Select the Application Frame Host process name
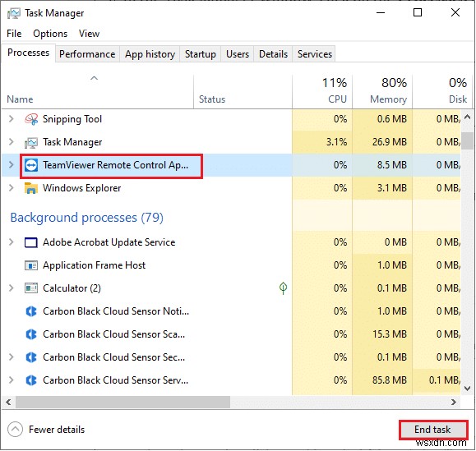The image size is (476, 451). point(94,265)
